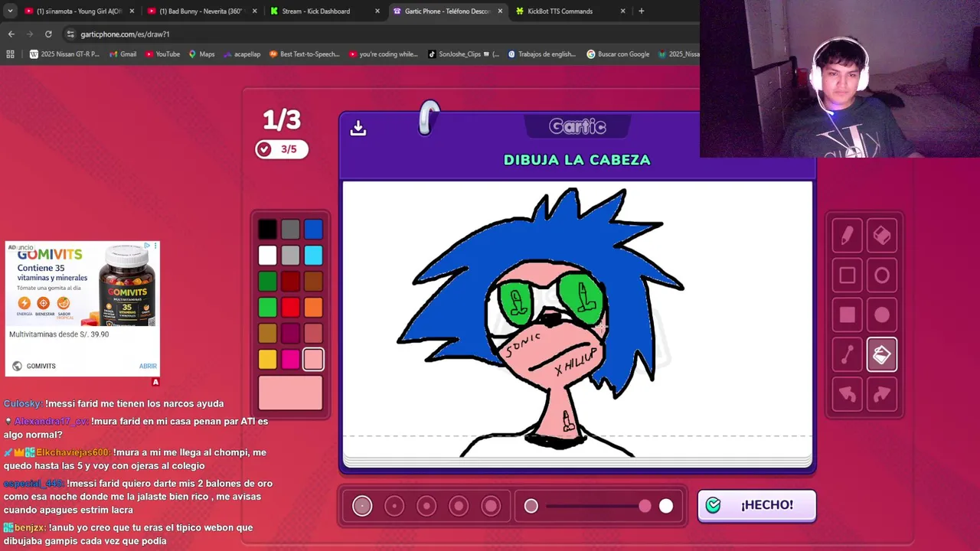View site information icon in address bar

pos(70,34)
